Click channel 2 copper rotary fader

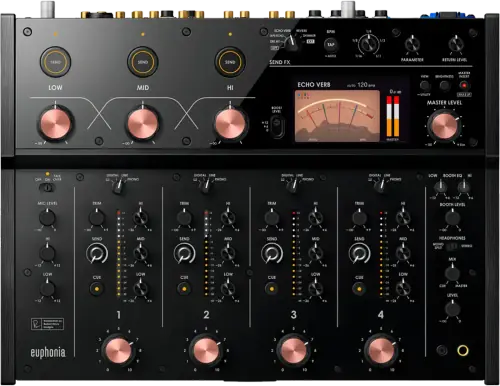(x=206, y=351)
